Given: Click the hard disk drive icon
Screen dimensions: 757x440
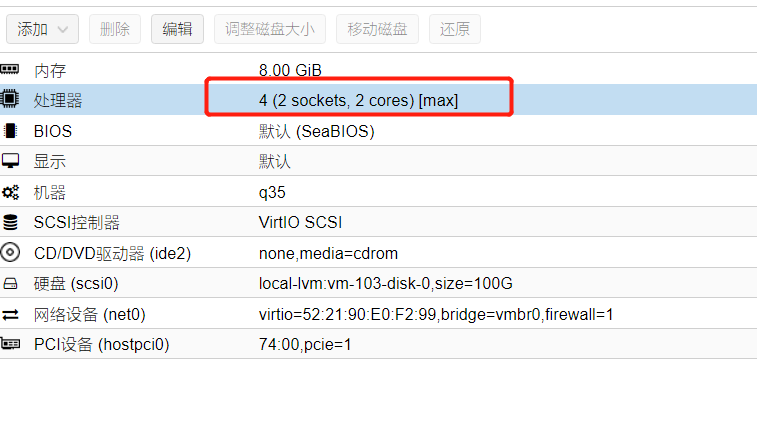Looking at the screenshot, I should click(11, 283).
